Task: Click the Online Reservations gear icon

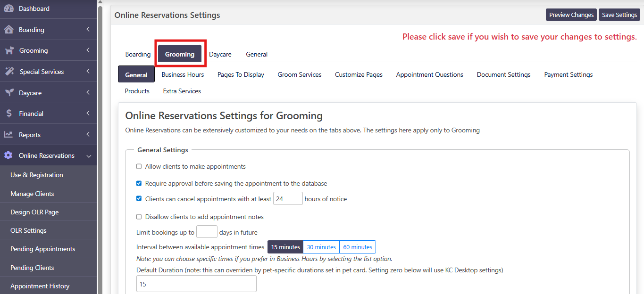Action: (x=8, y=155)
